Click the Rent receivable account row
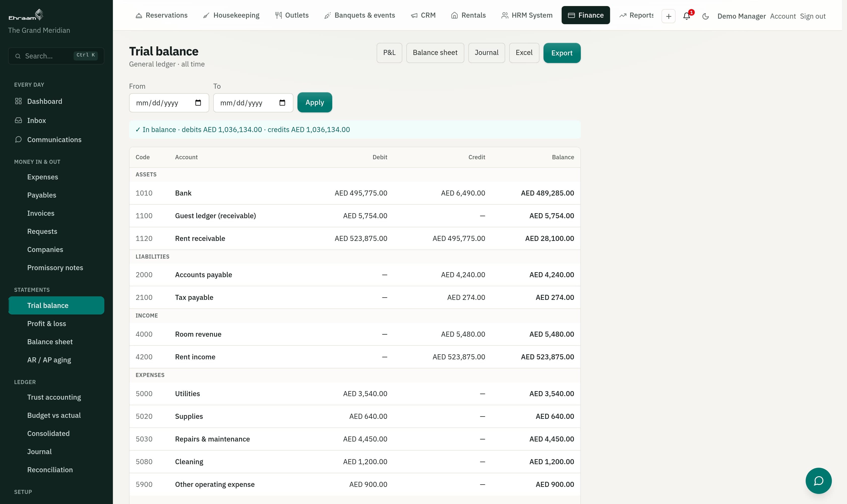Screen dimensions: 847x504 [x=355, y=238]
